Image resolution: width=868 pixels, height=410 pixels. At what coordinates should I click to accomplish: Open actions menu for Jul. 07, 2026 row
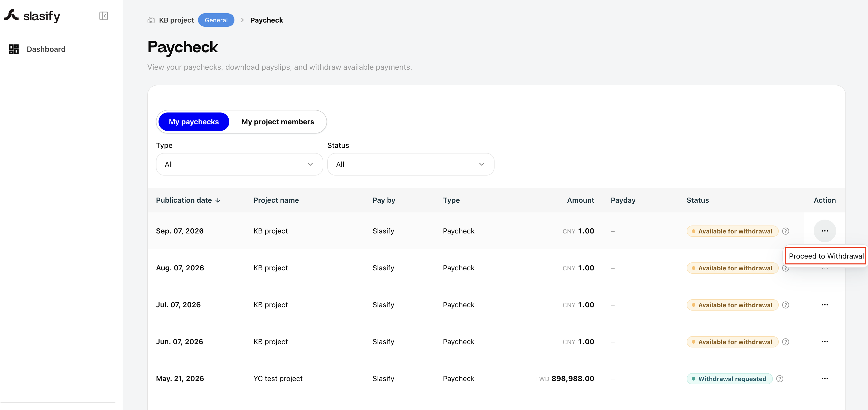tap(825, 305)
